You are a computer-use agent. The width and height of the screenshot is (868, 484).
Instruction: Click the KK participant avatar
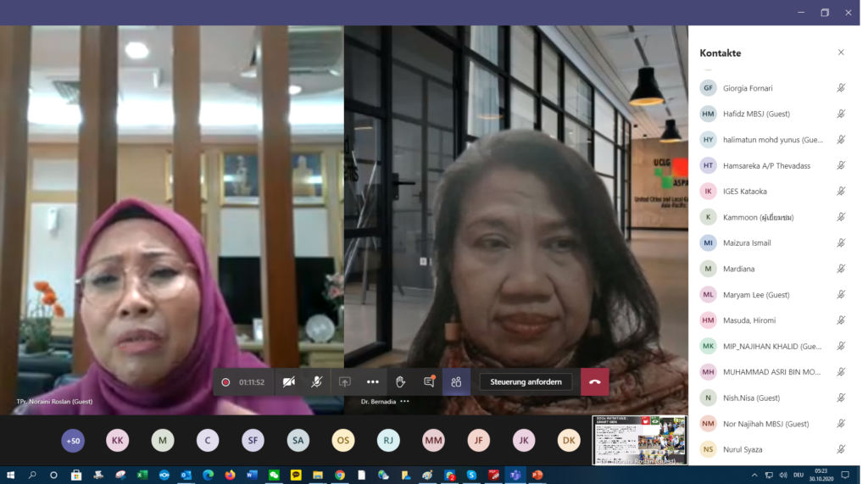tap(117, 440)
